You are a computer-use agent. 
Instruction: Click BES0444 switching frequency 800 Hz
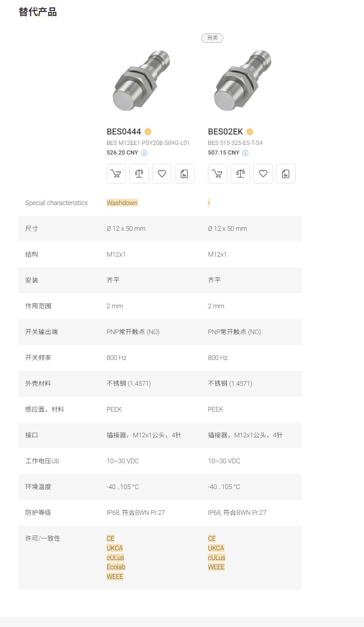(116, 358)
